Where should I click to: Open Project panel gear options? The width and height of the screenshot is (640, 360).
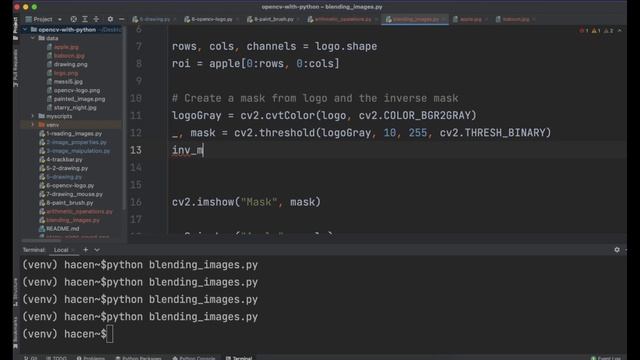(x=110, y=19)
